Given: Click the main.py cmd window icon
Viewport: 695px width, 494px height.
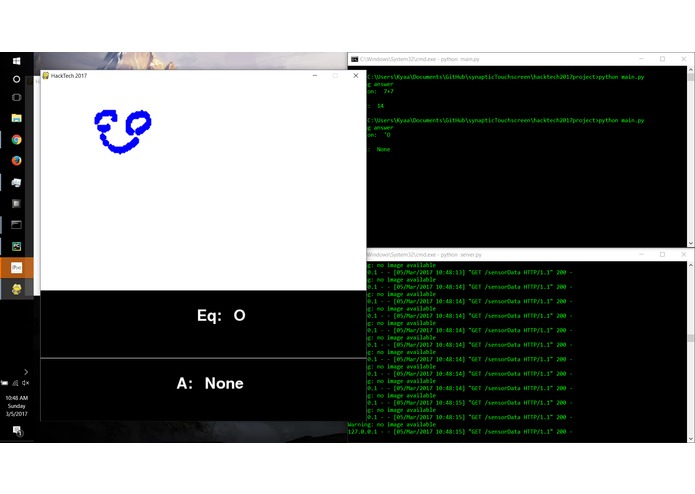Looking at the screenshot, I should (355, 59).
